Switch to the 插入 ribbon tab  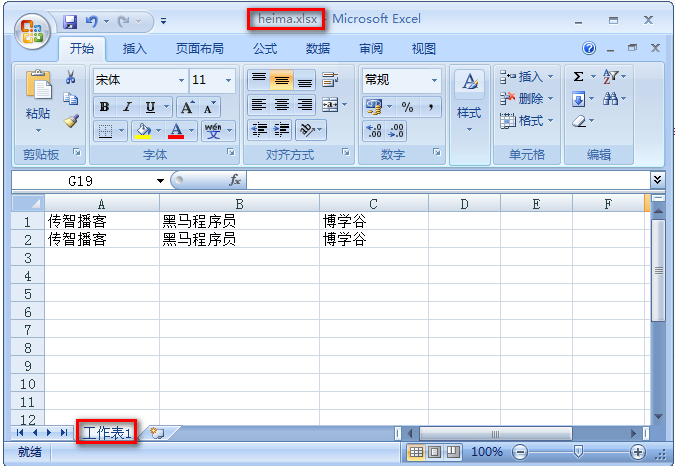click(x=135, y=49)
